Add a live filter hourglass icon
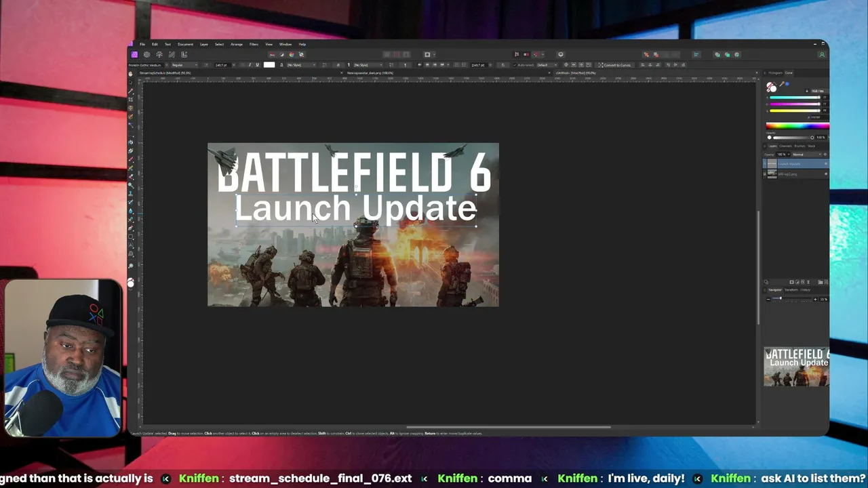Viewport: 868px width, 488px height. tap(808, 282)
